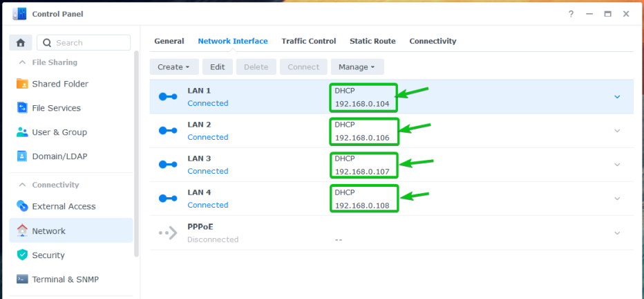
Task: Select Terminal & SNMP item
Action: pyautogui.click(x=71, y=279)
